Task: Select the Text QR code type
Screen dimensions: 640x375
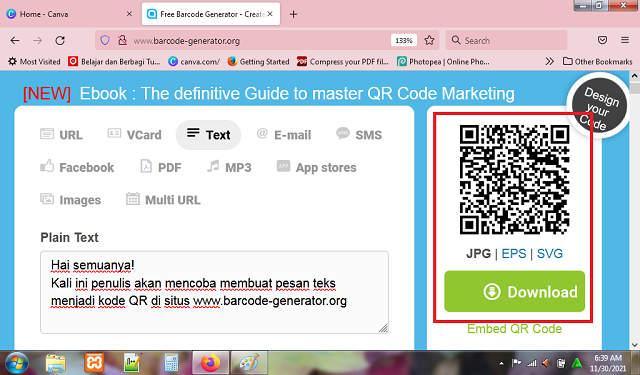Action: (x=208, y=135)
